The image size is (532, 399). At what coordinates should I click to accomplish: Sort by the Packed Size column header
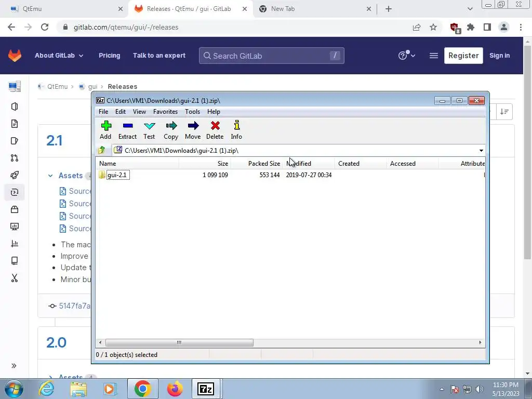257,164
